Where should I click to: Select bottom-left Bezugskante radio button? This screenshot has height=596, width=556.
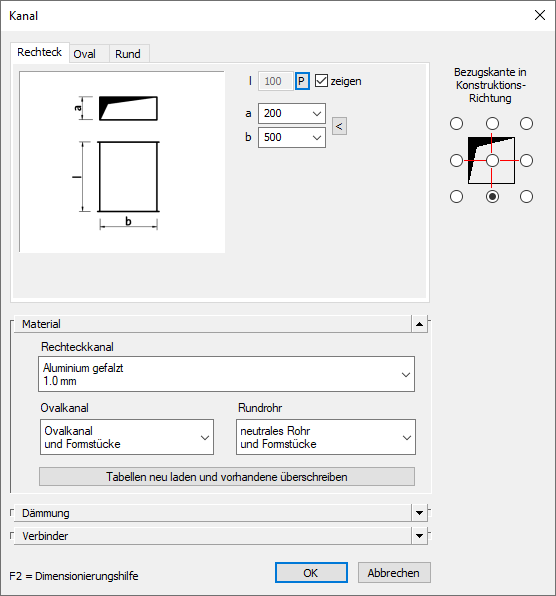pos(456,197)
